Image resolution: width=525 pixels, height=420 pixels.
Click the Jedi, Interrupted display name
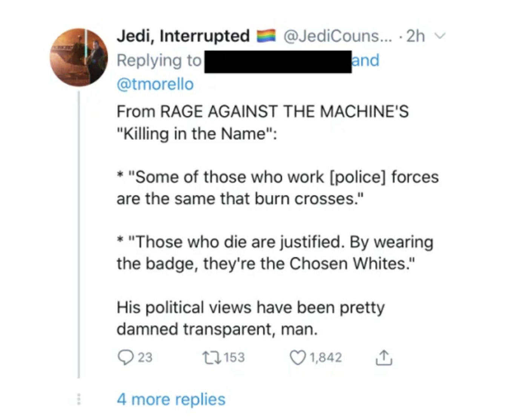(x=183, y=36)
